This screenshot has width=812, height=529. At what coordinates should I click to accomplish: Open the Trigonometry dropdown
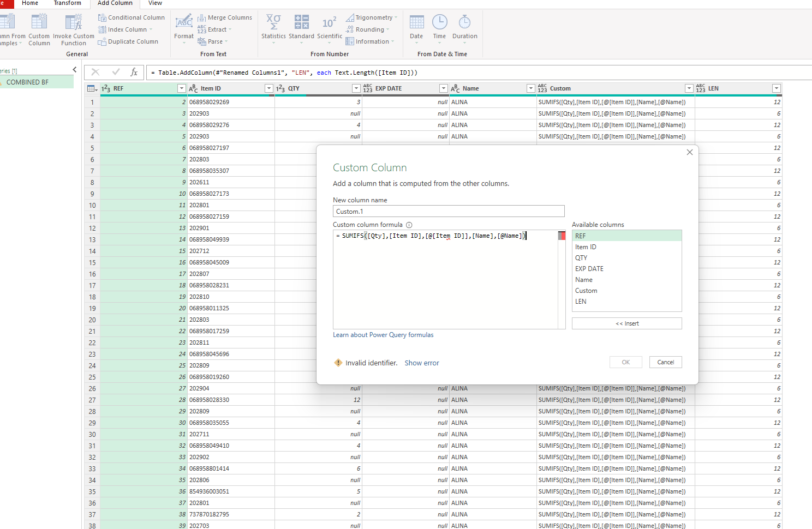click(372, 17)
